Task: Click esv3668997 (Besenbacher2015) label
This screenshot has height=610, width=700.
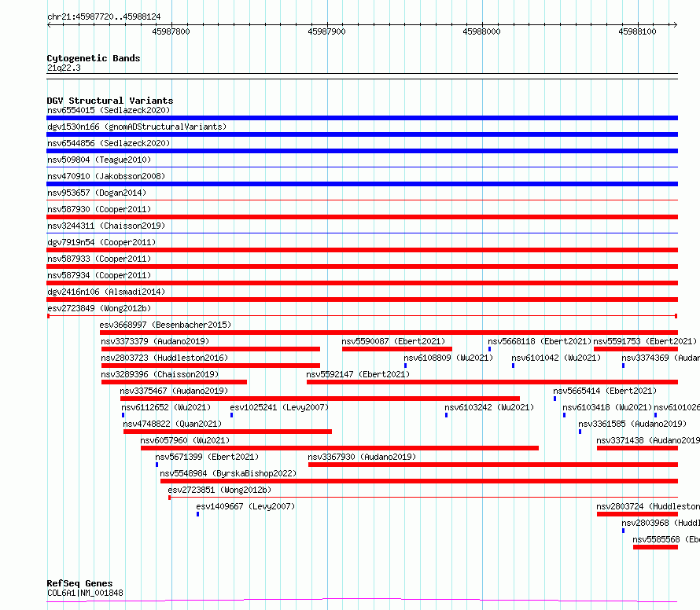Action: 165,325
